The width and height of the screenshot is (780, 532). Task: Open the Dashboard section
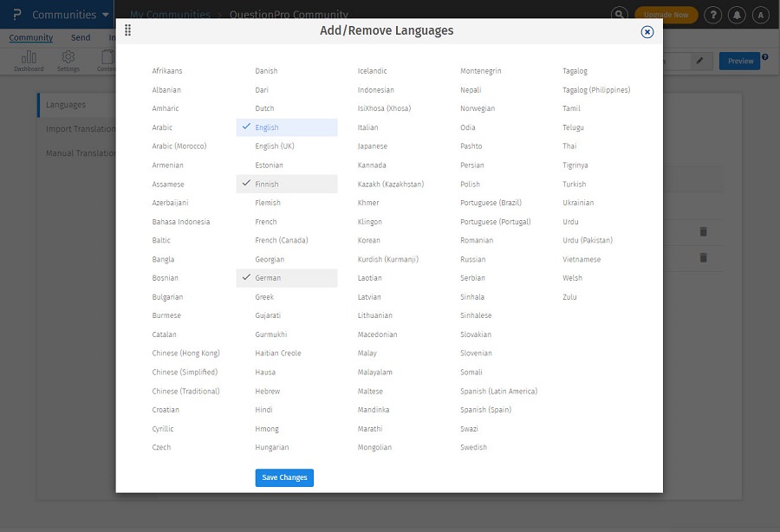pos(29,61)
